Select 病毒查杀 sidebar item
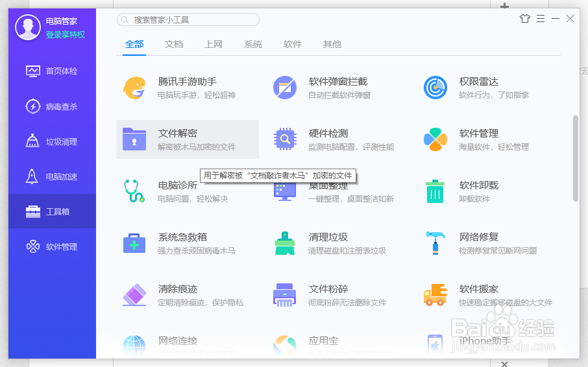The image size is (588, 367). point(52,106)
